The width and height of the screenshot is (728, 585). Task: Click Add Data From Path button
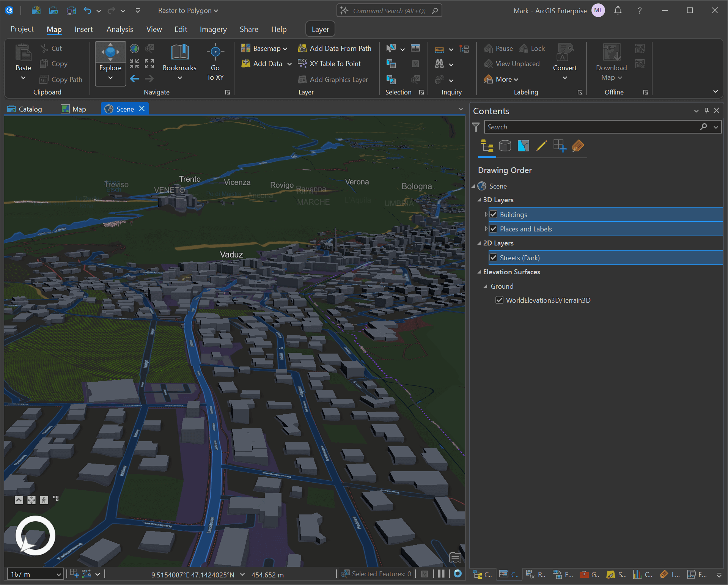(x=335, y=49)
